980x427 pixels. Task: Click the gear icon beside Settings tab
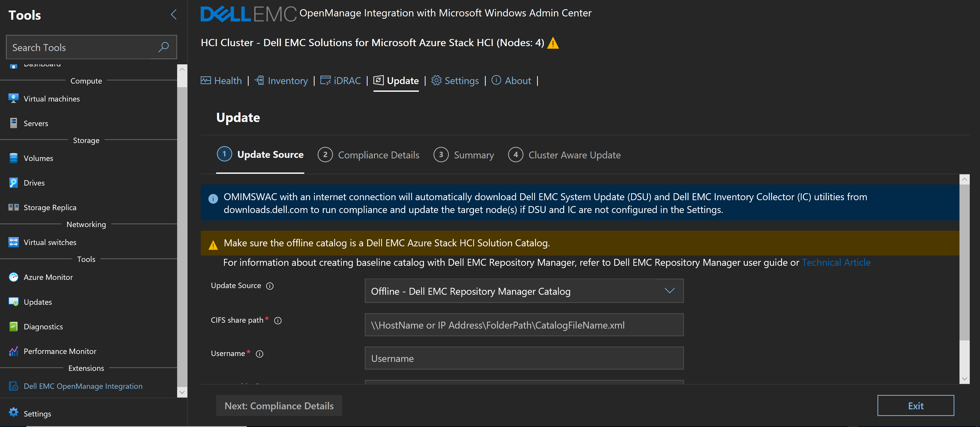436,80
